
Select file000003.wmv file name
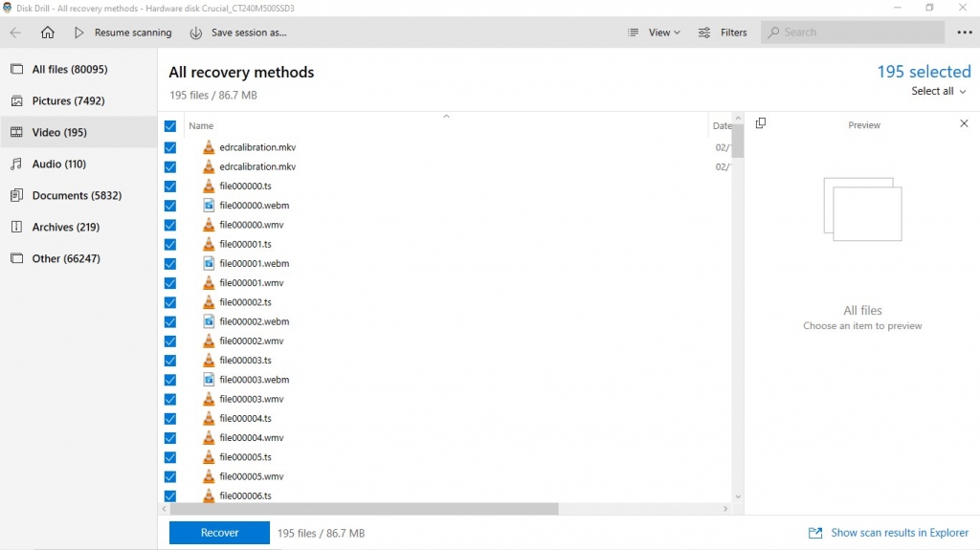coord(252,399)
